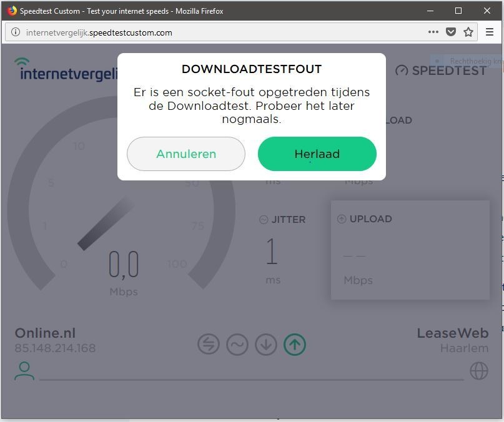Click the DOWNLOADTESTFOUT dialog title
The width and height of the screenshot is (504, 422).
[252, 69]
